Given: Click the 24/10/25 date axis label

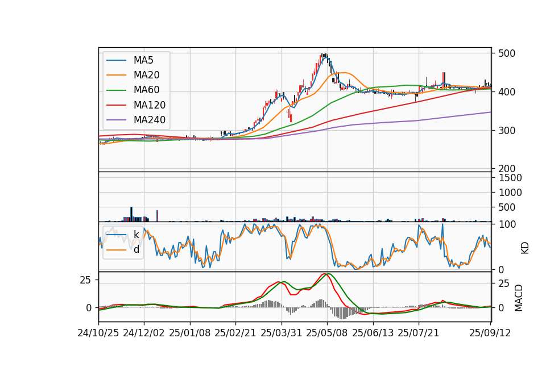Looking at the screenshot, I should tap(98, 333).
